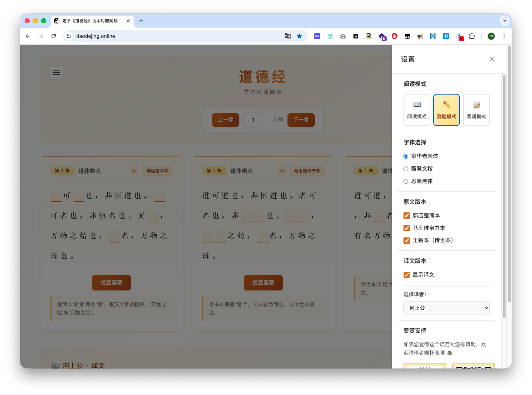
Task: Open the 河上公 translator dropdown
Action: pos(446,308)
